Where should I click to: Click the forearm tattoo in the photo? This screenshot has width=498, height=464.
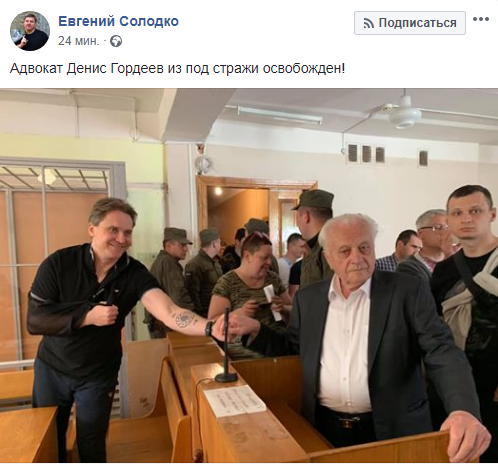tap(184, 319)
